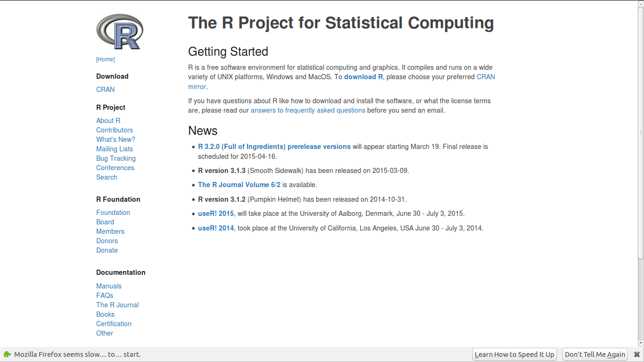View the Contributors page
Viewport: 644px width, 362px height.
point(115,130)
